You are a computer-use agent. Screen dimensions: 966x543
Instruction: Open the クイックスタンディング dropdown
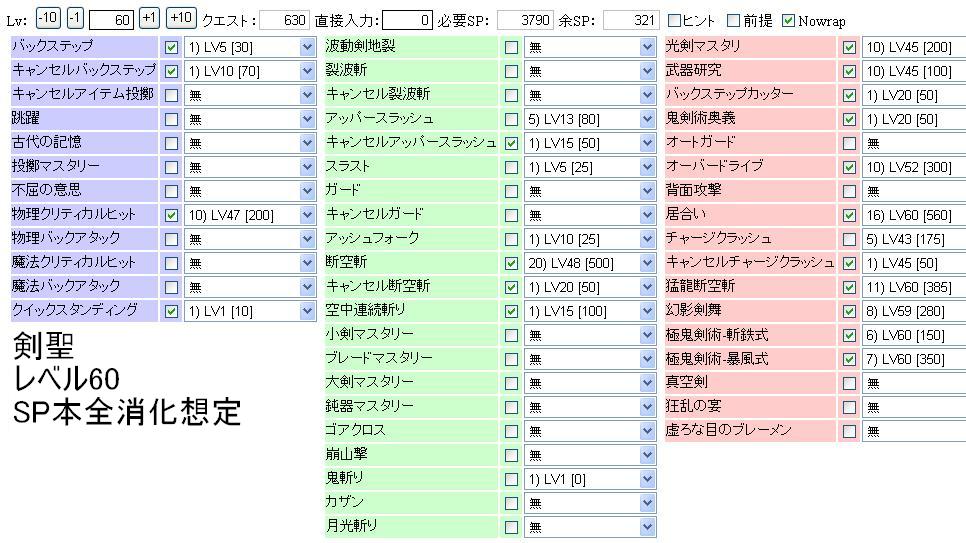coord(250,312)
